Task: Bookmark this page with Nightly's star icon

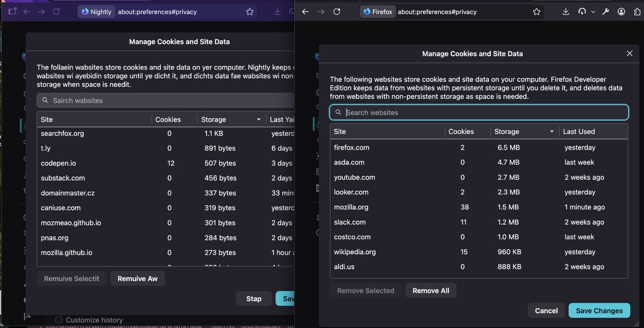Action: (250, 12)
